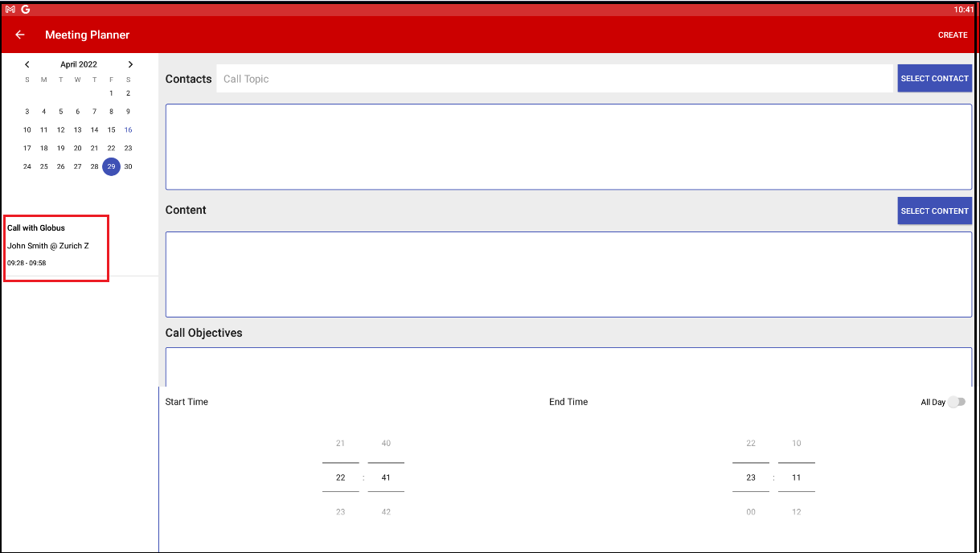Select April 16 on the calendar
The height and width of the screenshot is (553, 980).
(x=128, y=129)
